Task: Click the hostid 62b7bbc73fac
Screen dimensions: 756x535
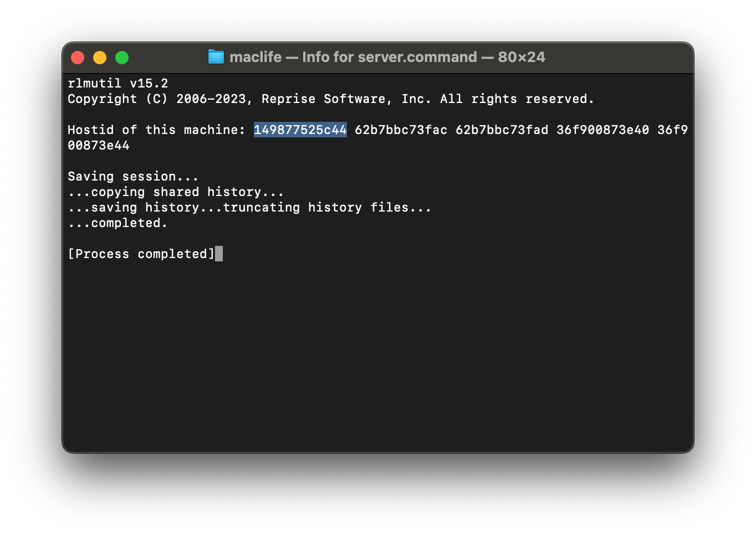Action: tap(401, 130)
